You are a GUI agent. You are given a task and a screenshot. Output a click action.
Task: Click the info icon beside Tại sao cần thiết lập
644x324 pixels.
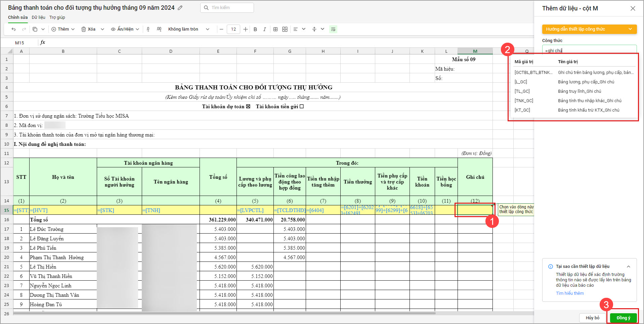pos(550,267)
